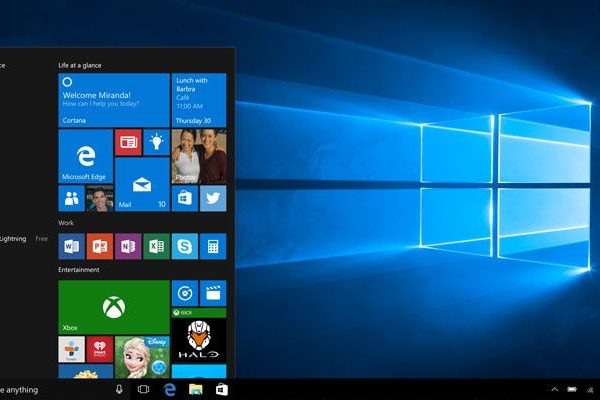This screenshot has width=600, height=400.
Task: Launch the Halo game tile
Action: [198, 339]
